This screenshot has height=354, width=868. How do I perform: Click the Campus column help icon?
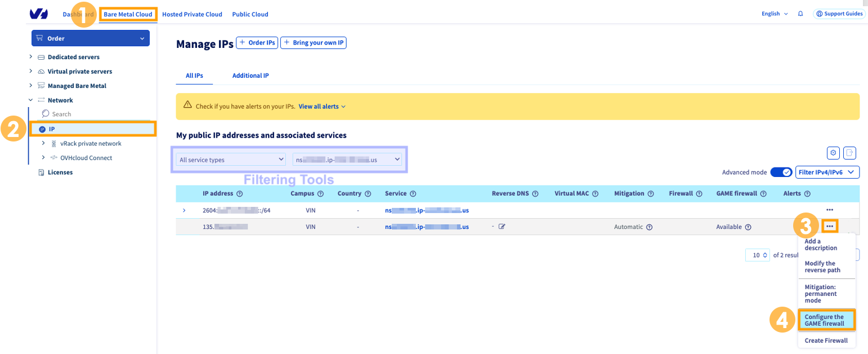coord(320,193)
